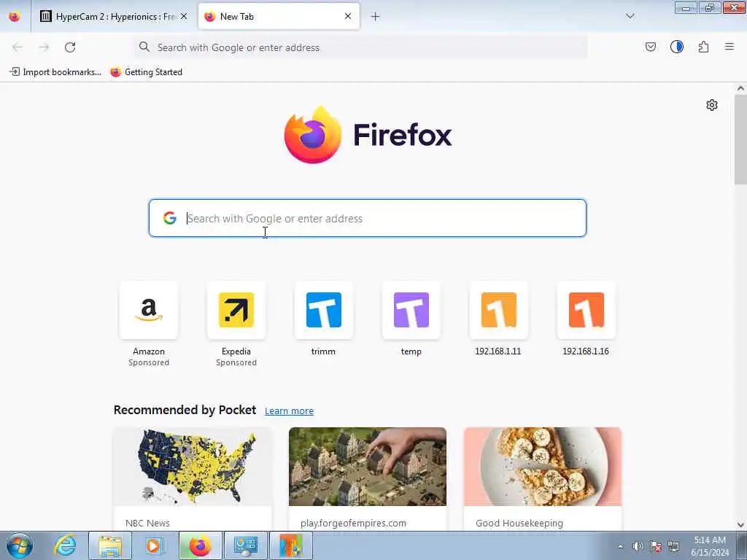Open the Extensions puzzle icon
747x560 pixels.
[x=704, y=47]
